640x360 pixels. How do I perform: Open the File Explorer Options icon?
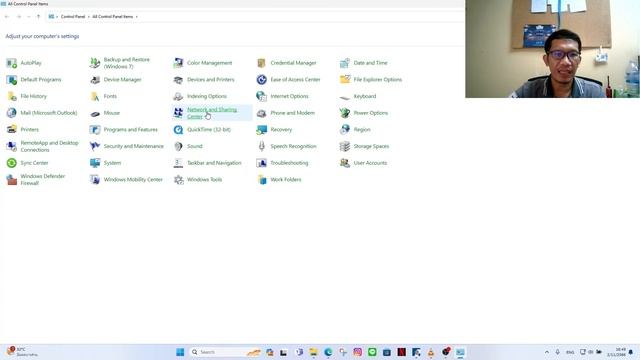click(345, 80)
